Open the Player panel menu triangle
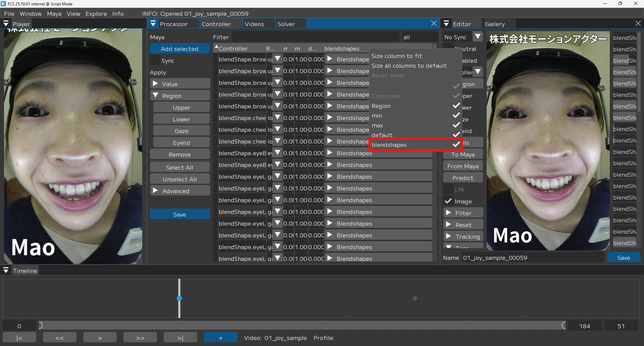Image resolution: width=644 pixels, height=346 pixels. [6, 24]
